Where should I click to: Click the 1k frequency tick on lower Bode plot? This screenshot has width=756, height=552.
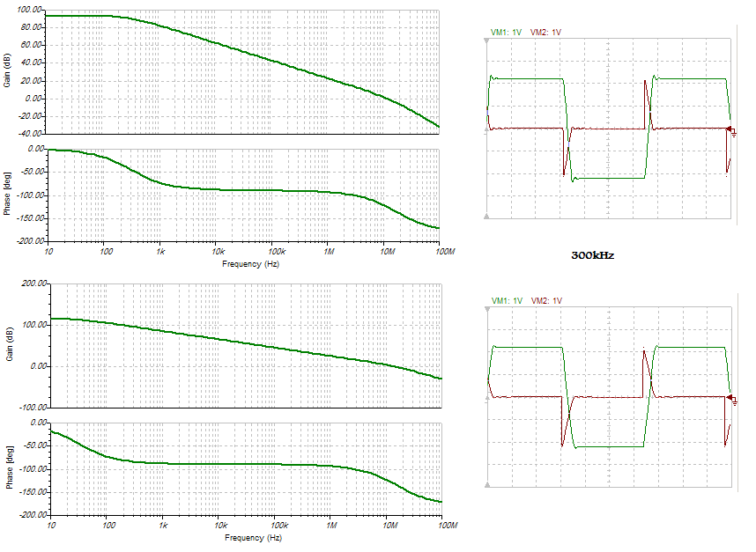click(163, 525)
